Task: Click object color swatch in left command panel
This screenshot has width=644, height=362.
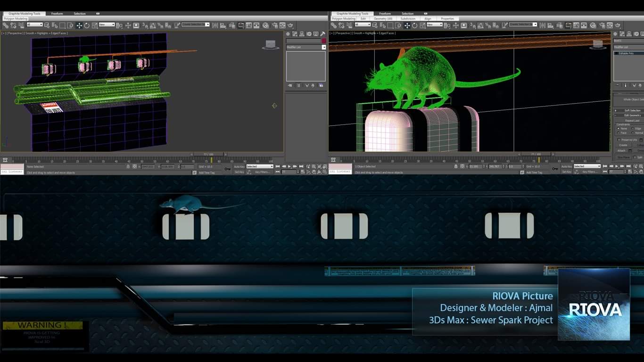Action: [324, 41]
